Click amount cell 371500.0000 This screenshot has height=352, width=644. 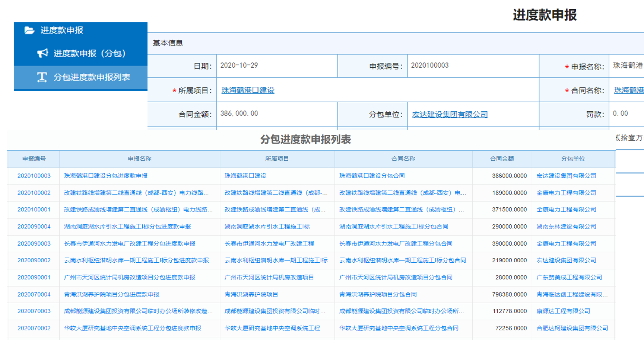coord(510,210)
